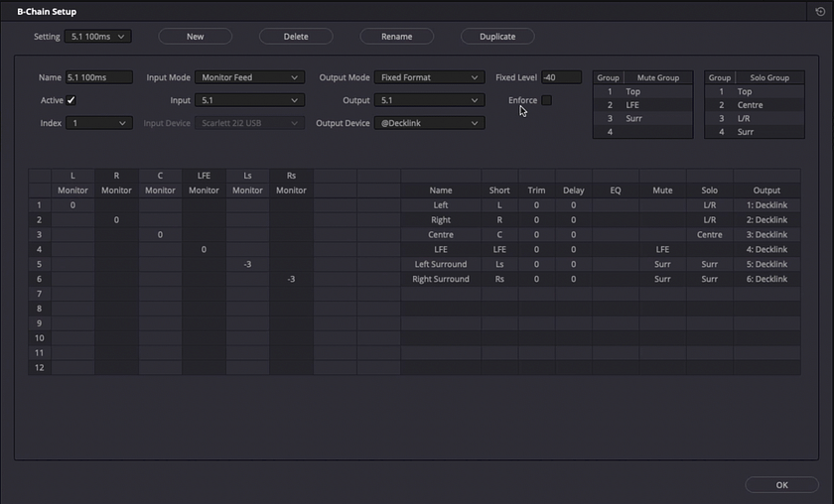Viewport: 834px width, 504px height.
Task: Open the Index dropdown
Action: [x=99, y=123]
